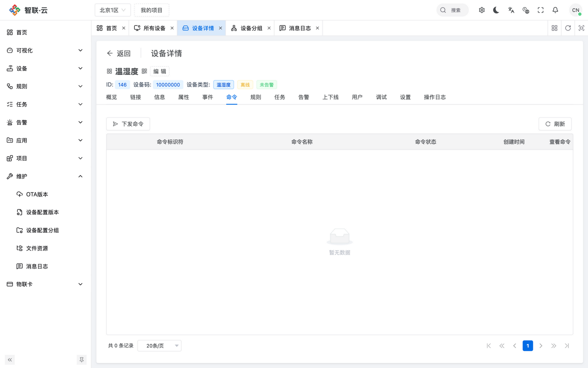The height and width of the screenshot is (368, 588).
Task: Expand the 设备 sidebar menu
Action: pyautogui.click(x=45, y=68)
